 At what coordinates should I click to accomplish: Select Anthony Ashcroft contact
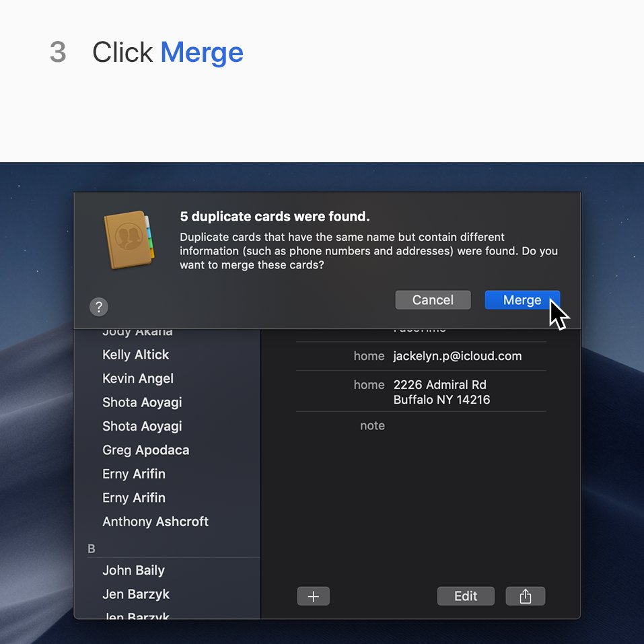click(155, 522)
